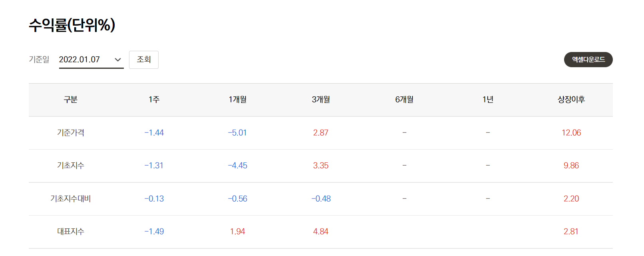
Task: Click the -0.56 value in 기초지수대비 row
Action: (237, 199)
